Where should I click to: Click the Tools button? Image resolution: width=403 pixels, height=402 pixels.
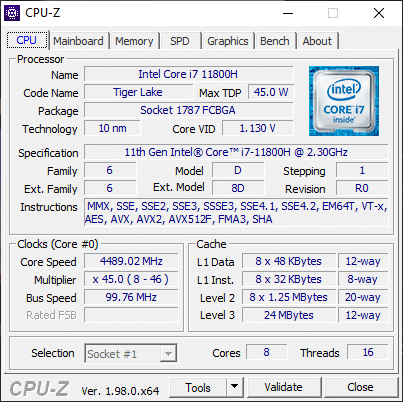(x=198, y=387)
